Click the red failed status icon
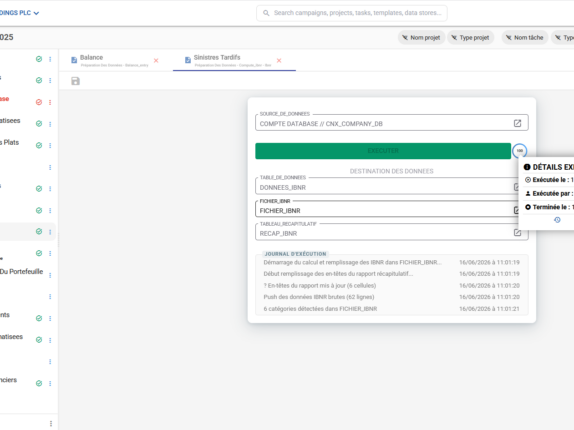Image resolution: width=574 pixels, height=430 pixels. coord(39,102)
